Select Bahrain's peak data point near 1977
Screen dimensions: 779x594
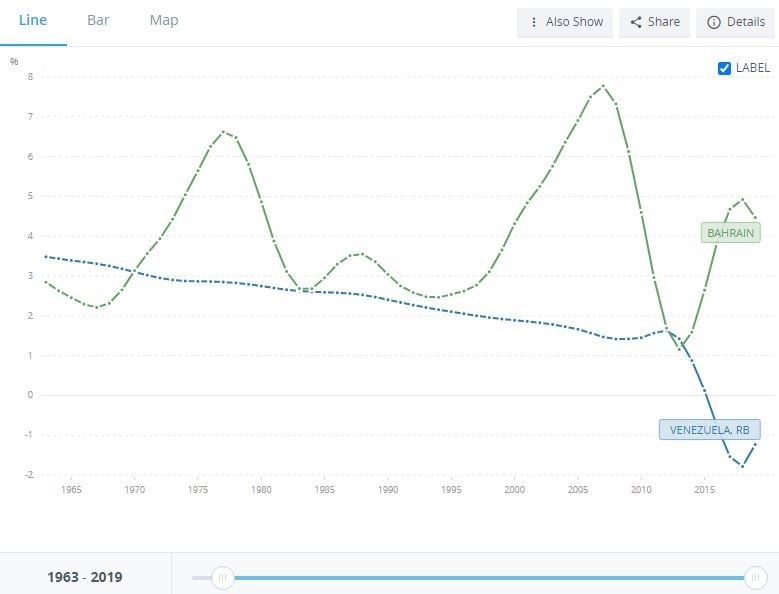tap(223, 132)
